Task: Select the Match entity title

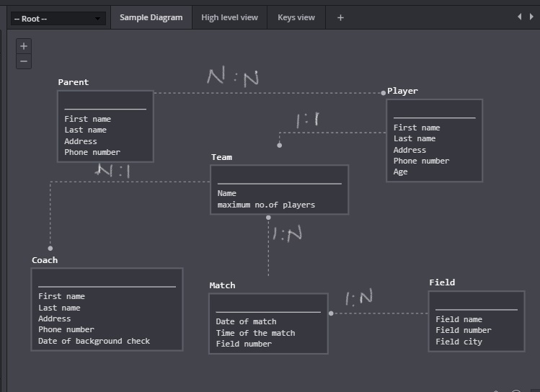Action: pyautogui.click(x=222, y=285)
